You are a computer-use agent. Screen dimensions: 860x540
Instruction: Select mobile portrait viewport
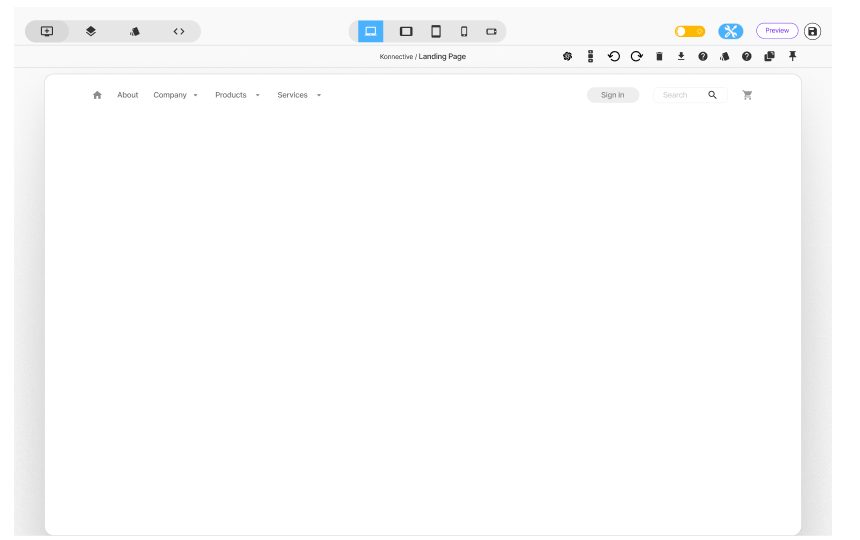(464, 31)
